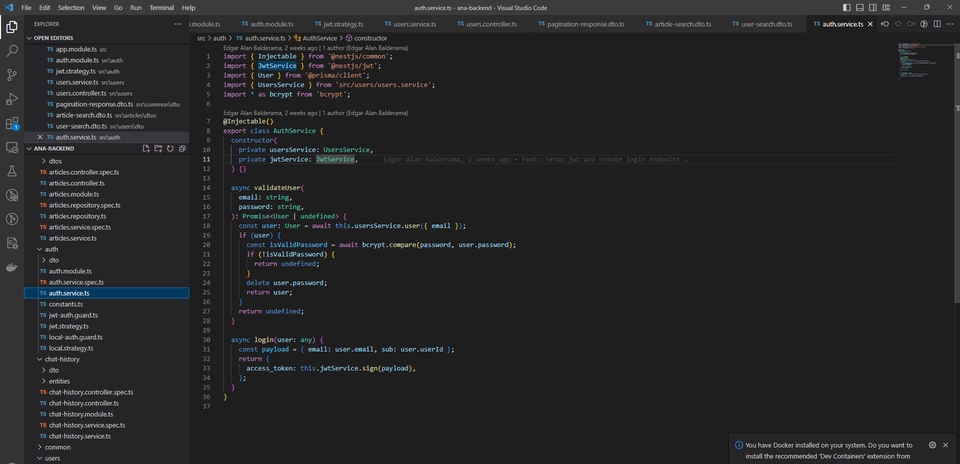Split the editor to the right
The width and height of the screenshot is (960, 464).
coord(937,24)
